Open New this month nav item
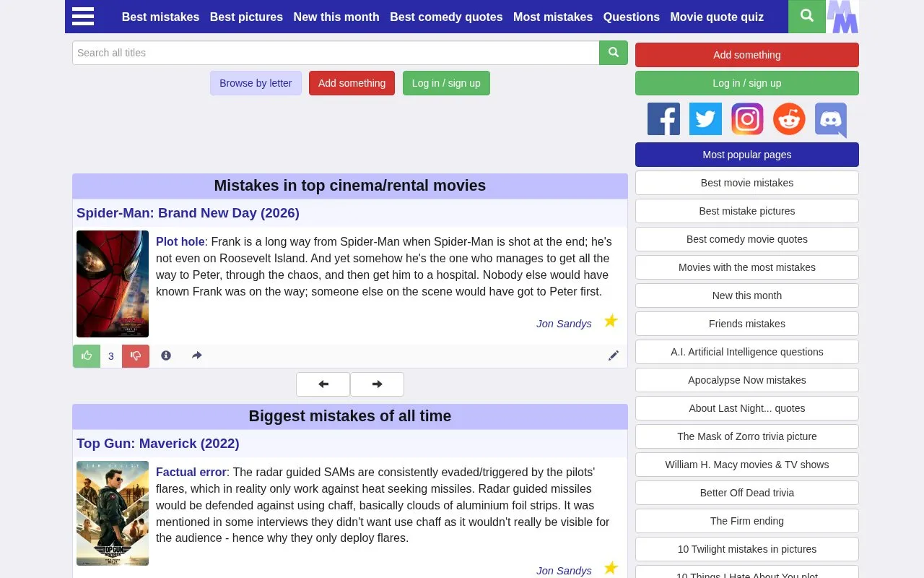 [x=336, y=17]
